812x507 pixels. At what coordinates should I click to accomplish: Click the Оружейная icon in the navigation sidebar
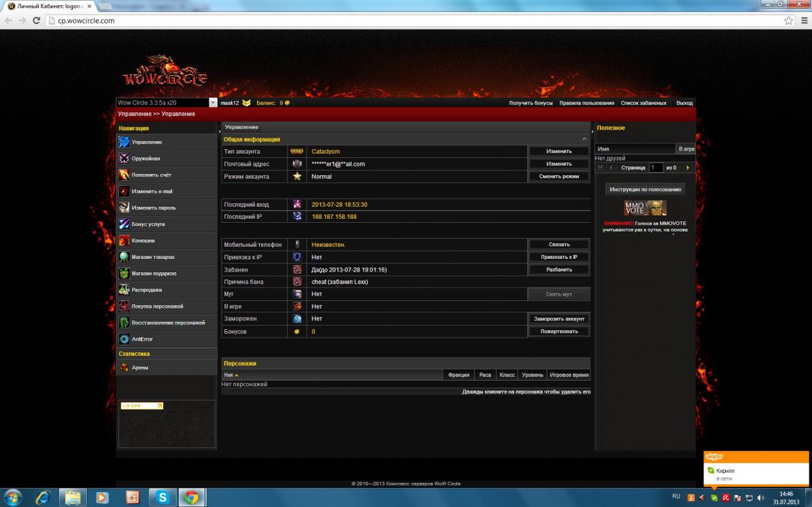[124, 159]
